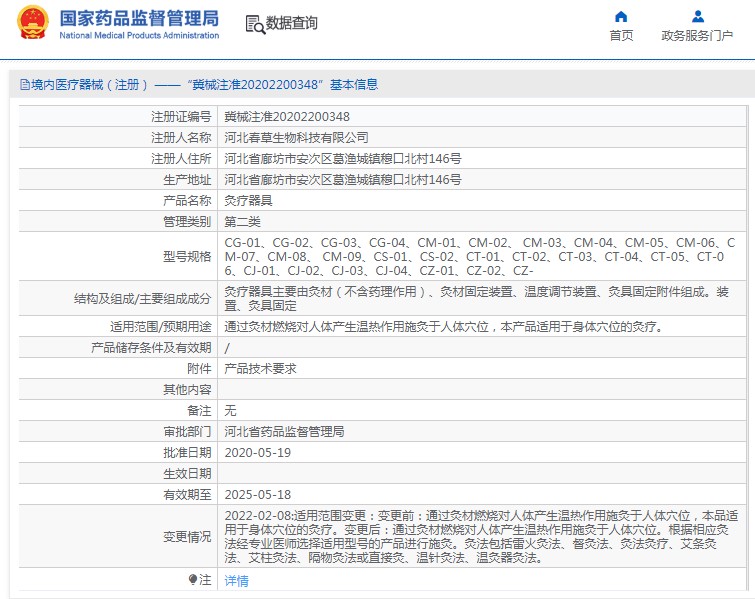Click the 产品技术要求 attachment value
The width and height of the screenshot is (755, 599).
coord(260,368)
